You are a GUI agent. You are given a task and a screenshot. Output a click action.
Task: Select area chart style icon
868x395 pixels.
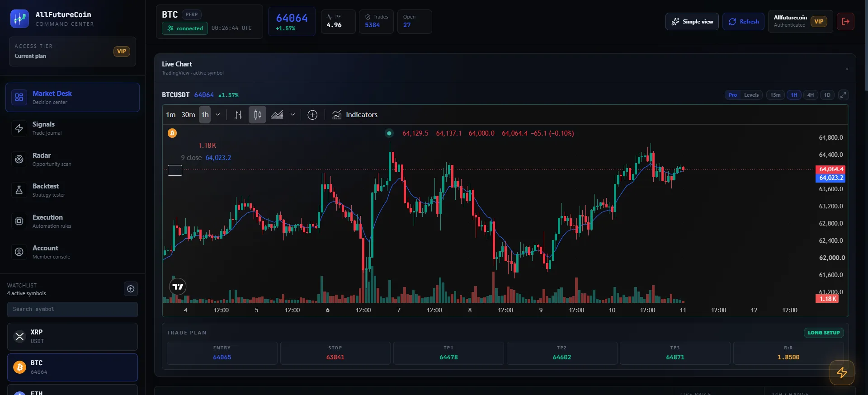point(277,115)
